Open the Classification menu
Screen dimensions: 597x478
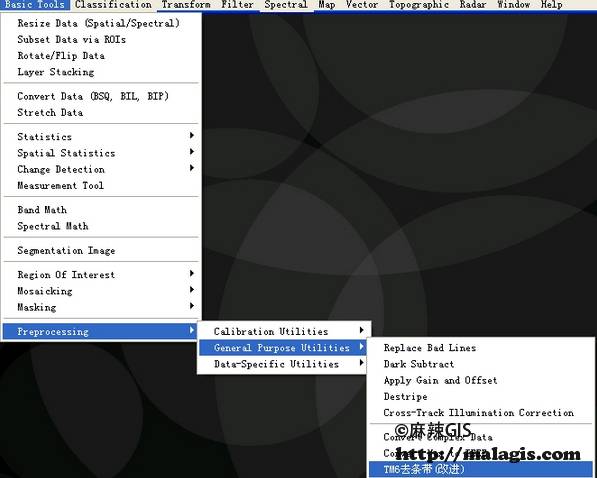tap(113, 5)
